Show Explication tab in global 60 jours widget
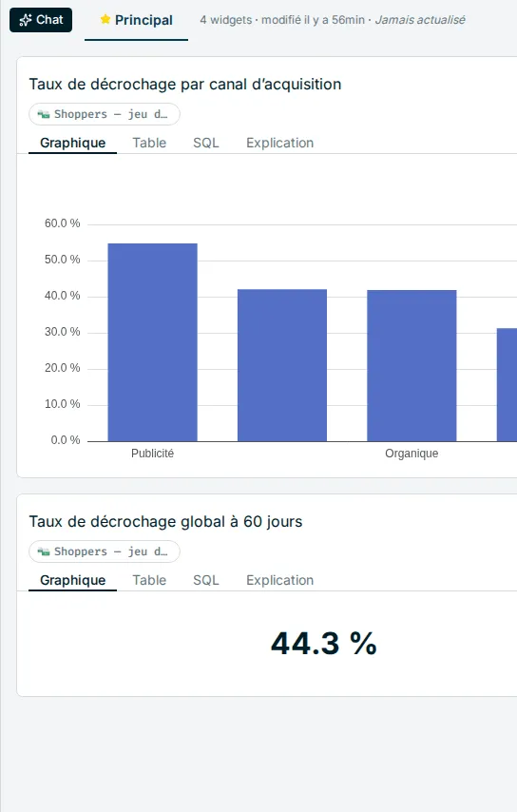The height and width of the screenshot is (812, 517). tap(280, 580)
